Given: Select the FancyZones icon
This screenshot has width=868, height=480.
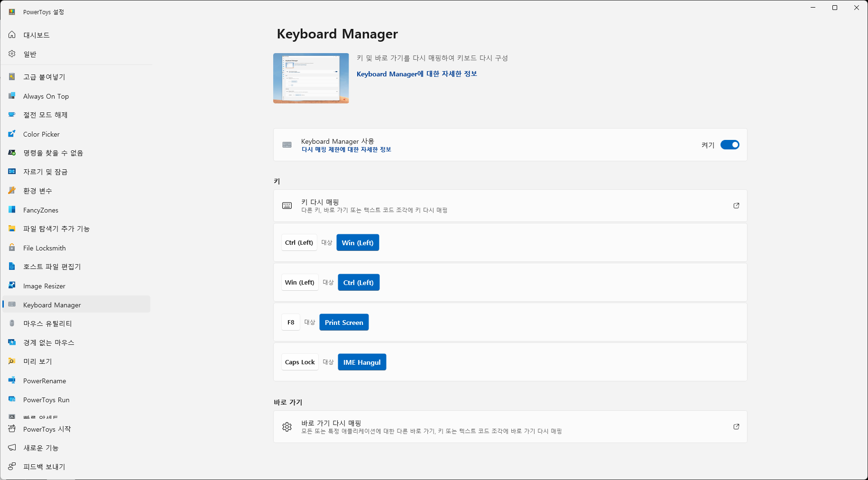Looking at the screenshot, I should 12,210.
